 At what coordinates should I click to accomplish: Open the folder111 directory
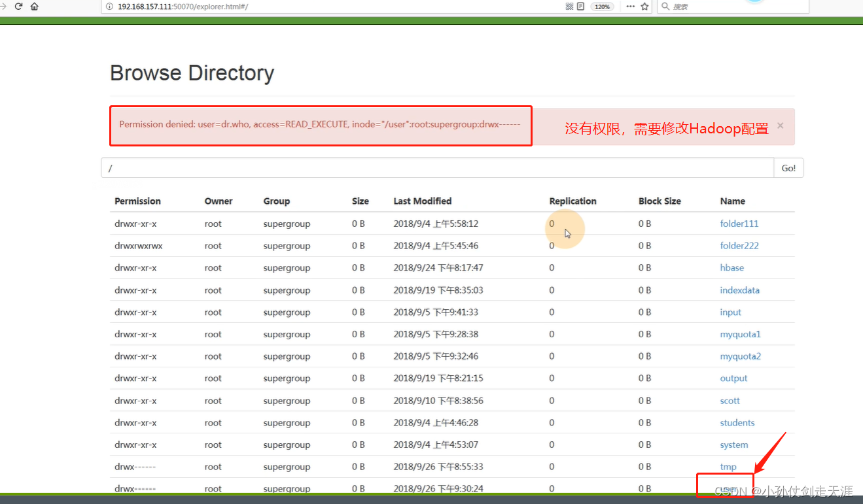click(x=739, y=224)
